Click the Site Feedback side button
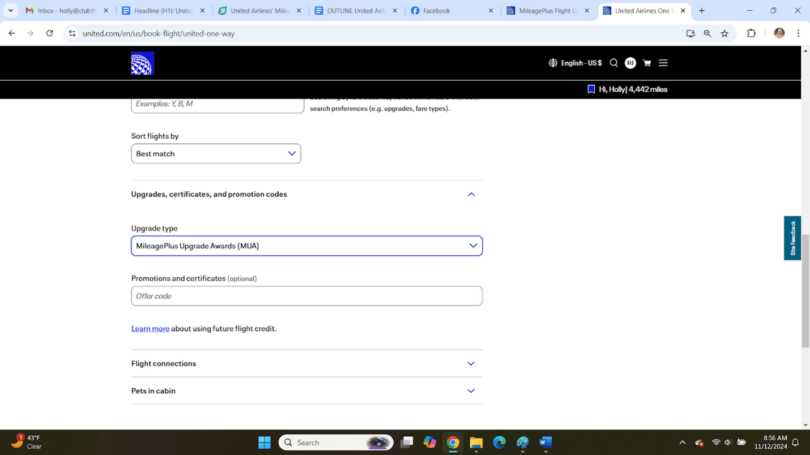The width and height of the screenshot is (810, 455). [x=792, y=238]
